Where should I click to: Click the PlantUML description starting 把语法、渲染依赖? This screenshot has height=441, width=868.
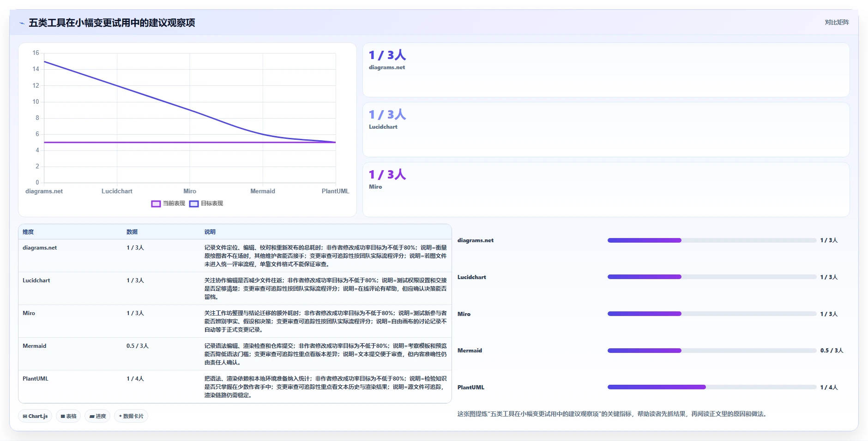(x=325, y=387)
